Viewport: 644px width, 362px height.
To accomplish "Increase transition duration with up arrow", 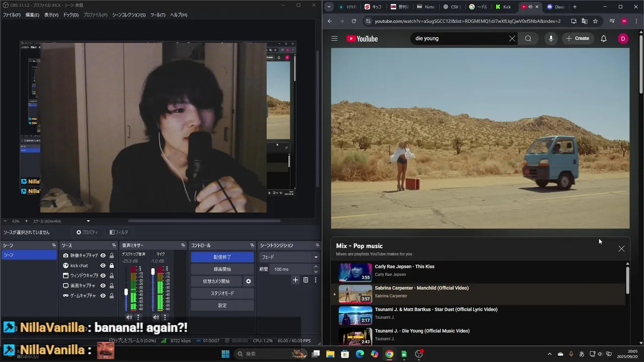I will coord(315,267).
